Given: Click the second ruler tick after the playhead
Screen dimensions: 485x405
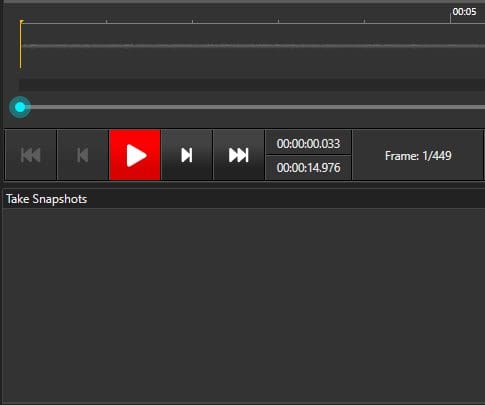Looking at the screenshot, I should pyautogui.click(x=192, y=21).
